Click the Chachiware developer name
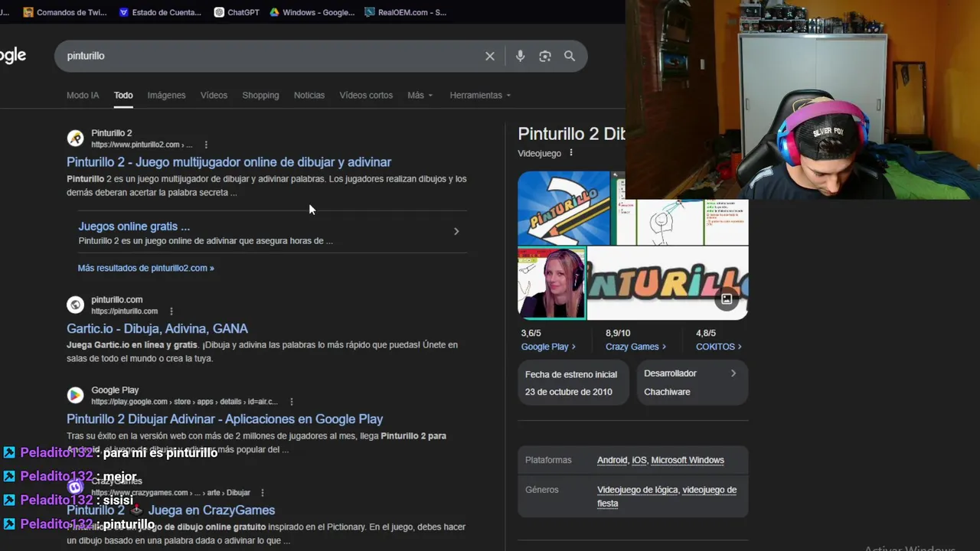The image size is (980, 551). 667,392
